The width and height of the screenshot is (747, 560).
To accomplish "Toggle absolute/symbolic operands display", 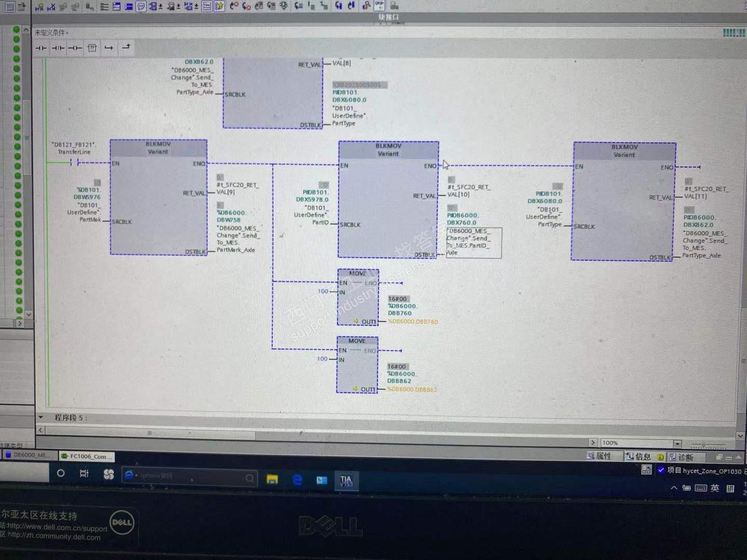I will click(153, 6).
